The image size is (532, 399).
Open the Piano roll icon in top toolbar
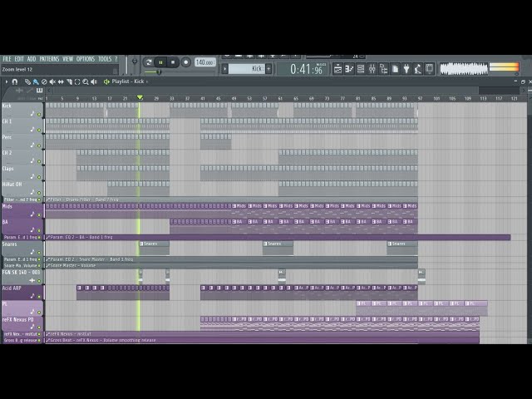pos(349,69)
